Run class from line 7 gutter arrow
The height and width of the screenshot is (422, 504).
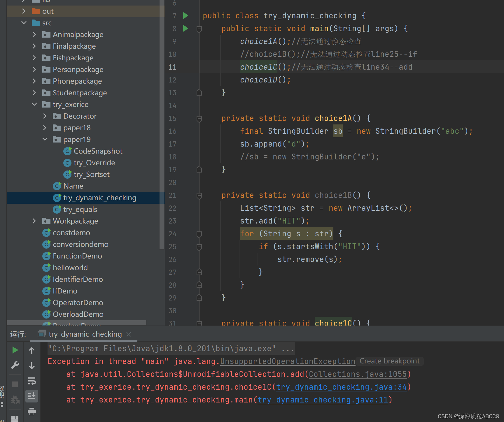(185, 16)
